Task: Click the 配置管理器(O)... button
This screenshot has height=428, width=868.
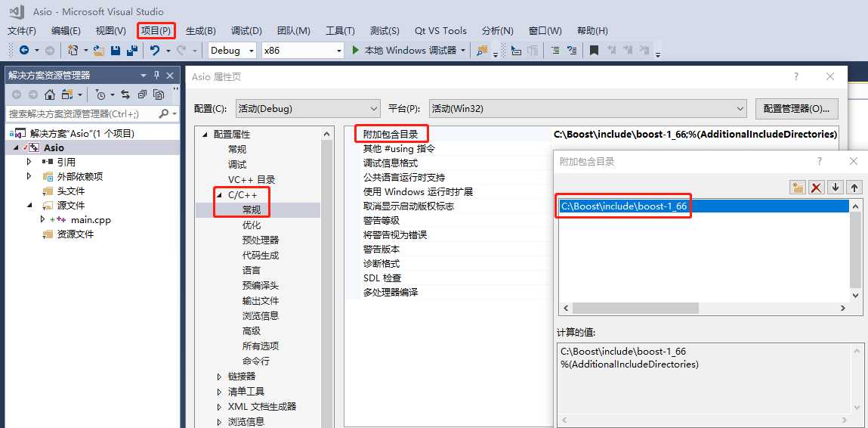Action: point(796,109)
